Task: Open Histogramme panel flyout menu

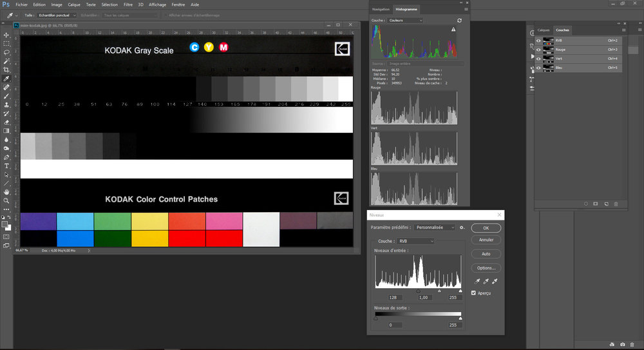Action: pyautogui.click(x=466, y=9)
